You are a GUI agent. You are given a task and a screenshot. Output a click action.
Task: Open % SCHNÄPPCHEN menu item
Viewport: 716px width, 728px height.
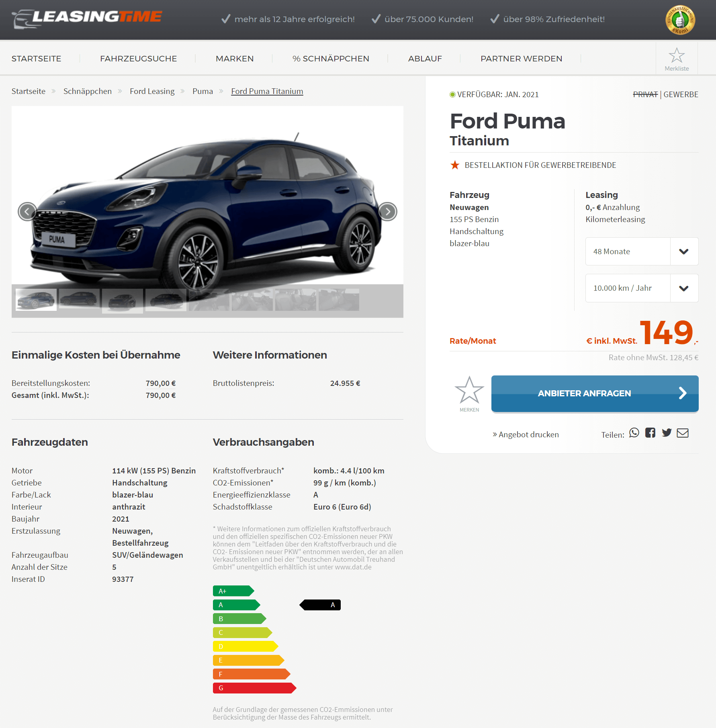(331, 59)
